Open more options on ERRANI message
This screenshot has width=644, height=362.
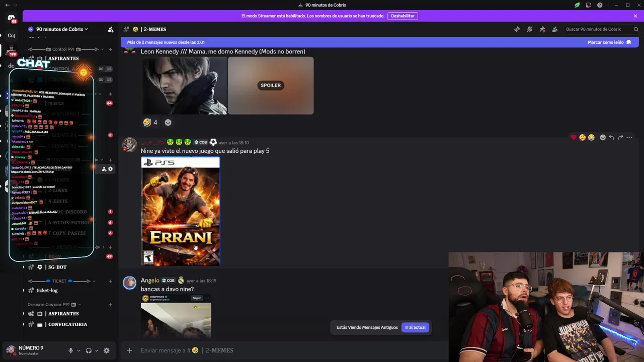[629, 137]
